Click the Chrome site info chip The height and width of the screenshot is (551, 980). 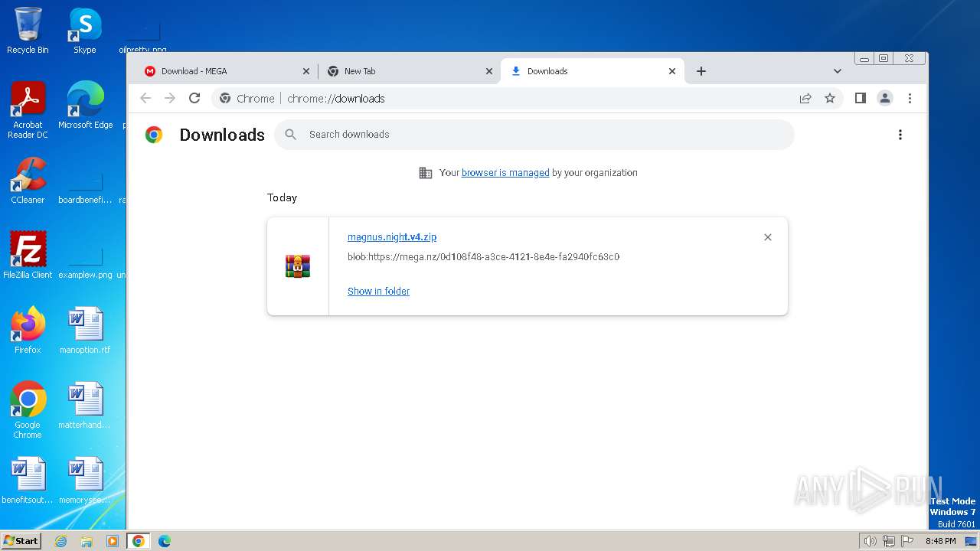[x=247, y=99]
